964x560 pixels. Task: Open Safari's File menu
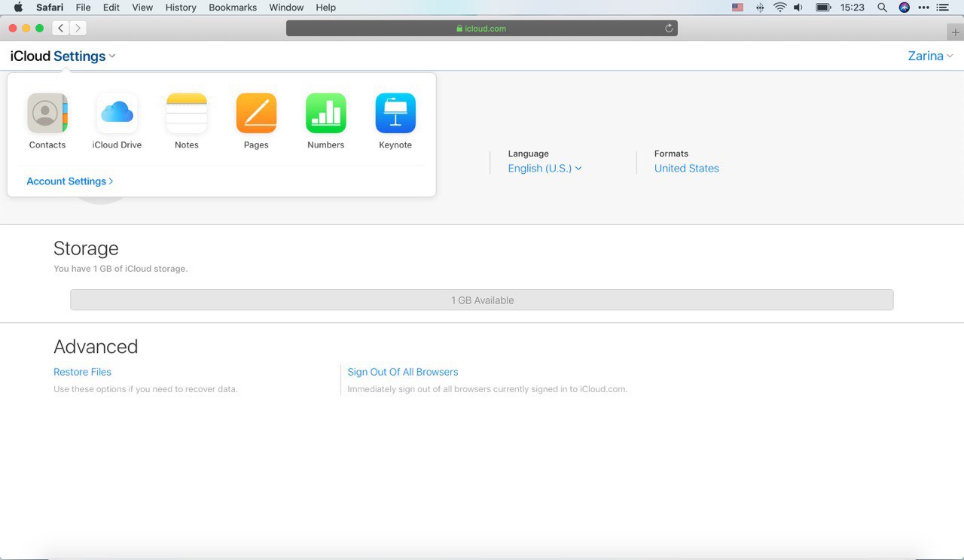(x=83, y=8)
